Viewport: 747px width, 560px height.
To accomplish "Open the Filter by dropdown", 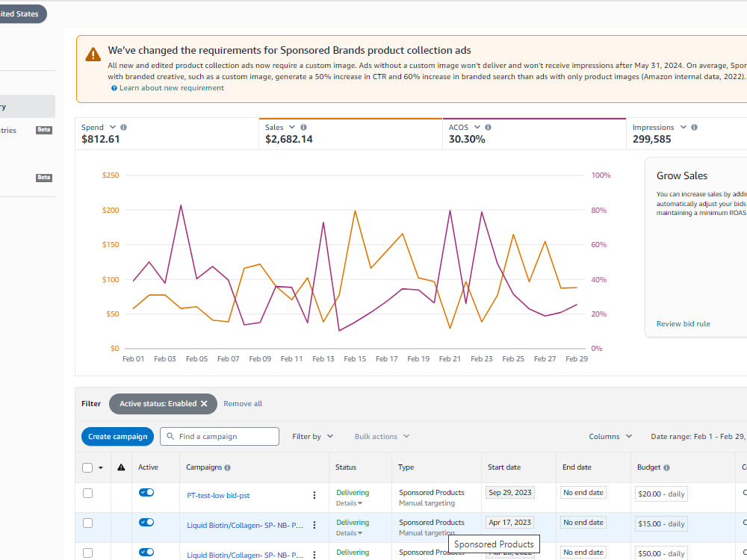I will point(312,436).
